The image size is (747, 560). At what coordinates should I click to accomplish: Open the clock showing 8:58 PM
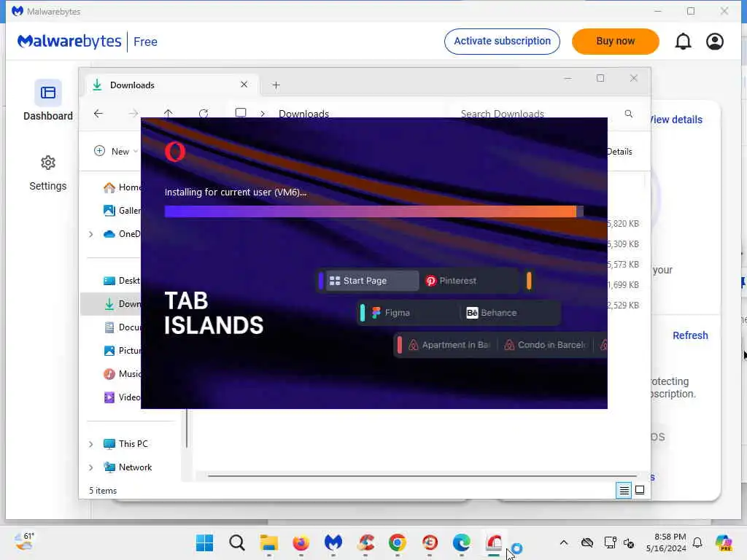point(666,542)
